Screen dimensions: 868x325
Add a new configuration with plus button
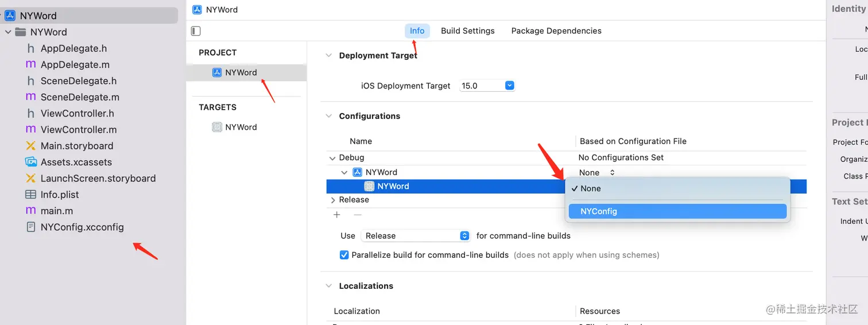point(337,215)
